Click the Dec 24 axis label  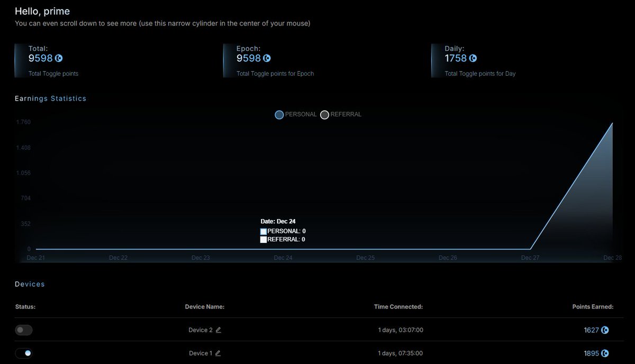[x=283, y=258]
